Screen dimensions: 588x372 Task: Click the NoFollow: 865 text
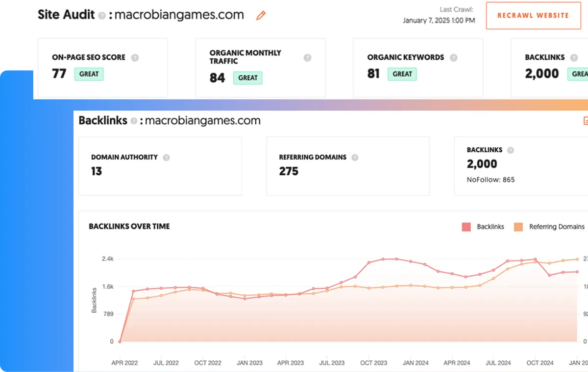[x=491, y=180]
